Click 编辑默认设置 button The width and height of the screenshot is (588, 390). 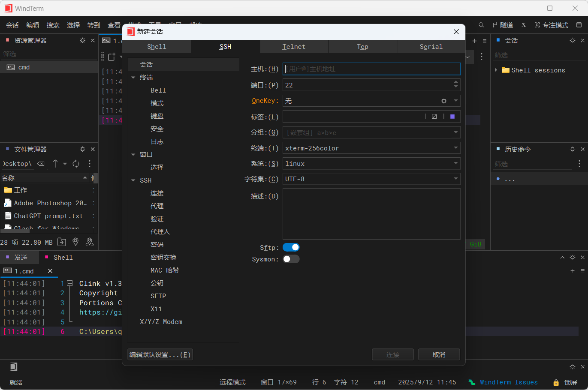tap(160, 354)
